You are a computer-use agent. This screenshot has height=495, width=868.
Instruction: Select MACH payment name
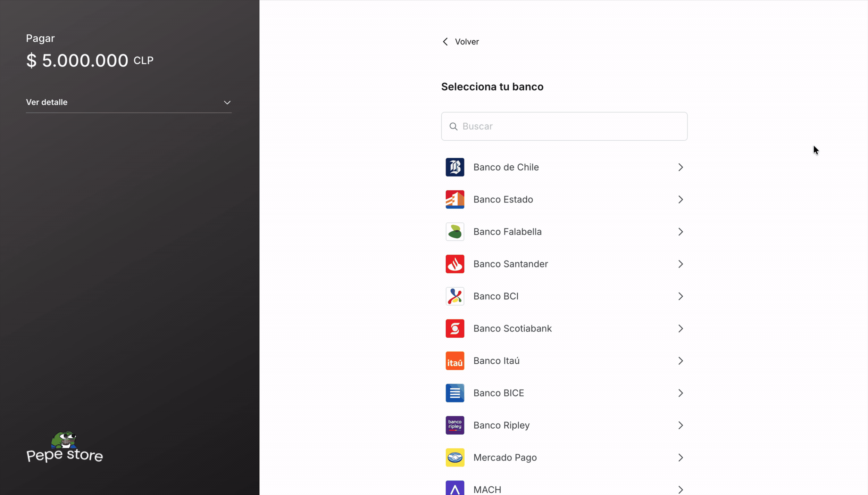487,490
